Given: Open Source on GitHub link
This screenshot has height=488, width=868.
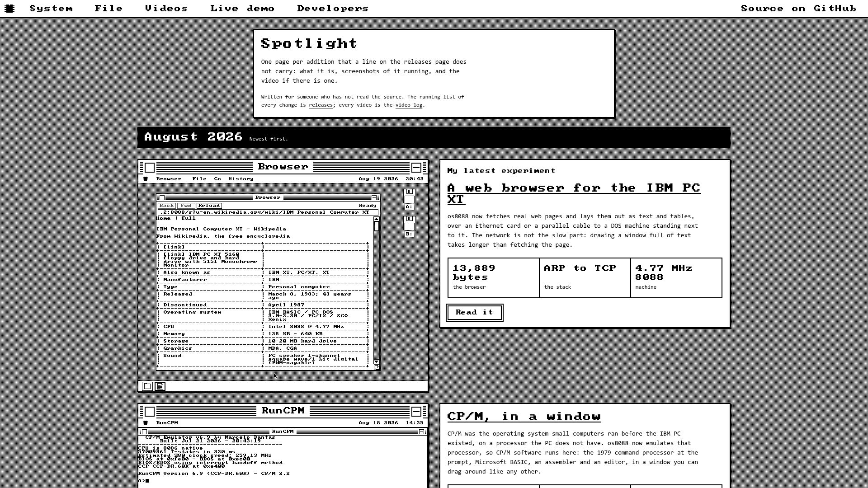Looking at the screenshot, I should (799, 9).
